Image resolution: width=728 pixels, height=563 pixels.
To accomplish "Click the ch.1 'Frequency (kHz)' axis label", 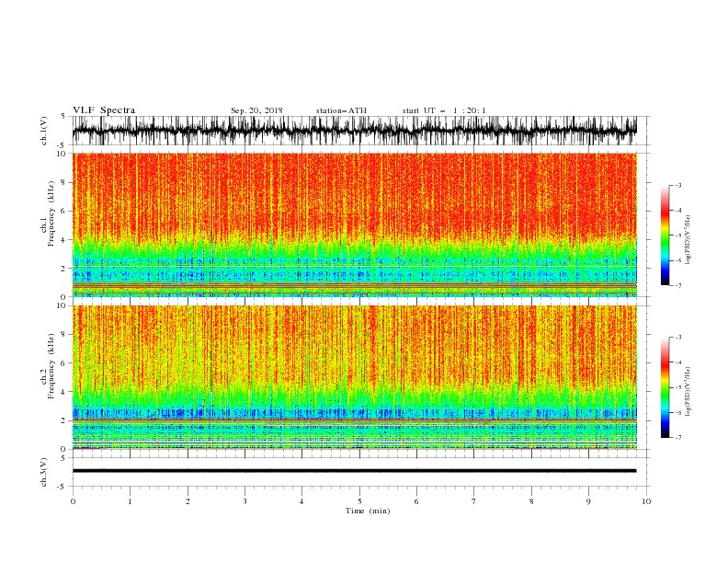I will (51, 214).
